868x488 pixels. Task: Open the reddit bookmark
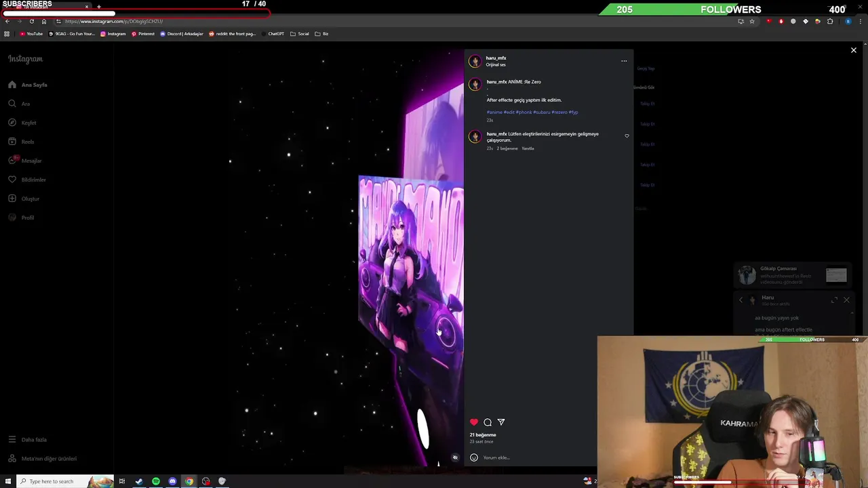[x=232, y=34]
